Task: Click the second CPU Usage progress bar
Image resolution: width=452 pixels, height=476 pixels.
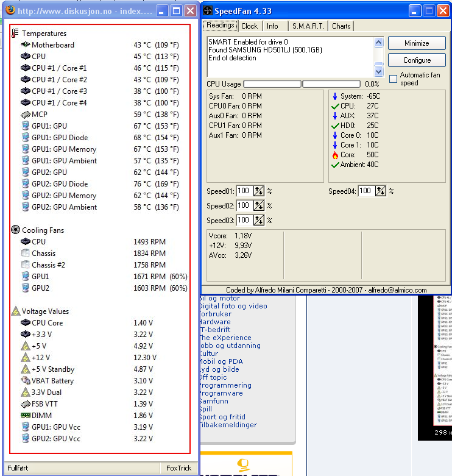Action: coord(331,83)
